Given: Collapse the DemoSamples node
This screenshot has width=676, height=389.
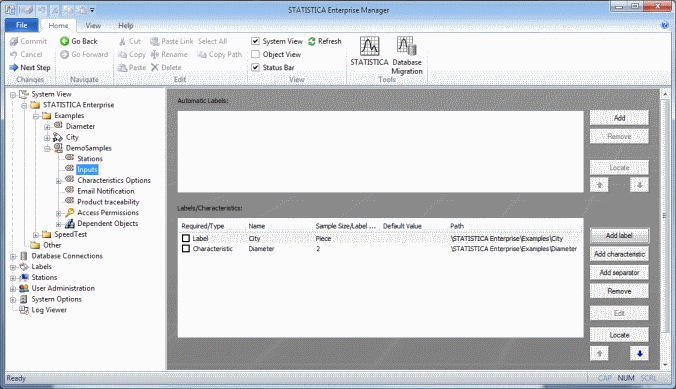Looking at the screenshot, I should pyautogui.click(x=47, y=149).
